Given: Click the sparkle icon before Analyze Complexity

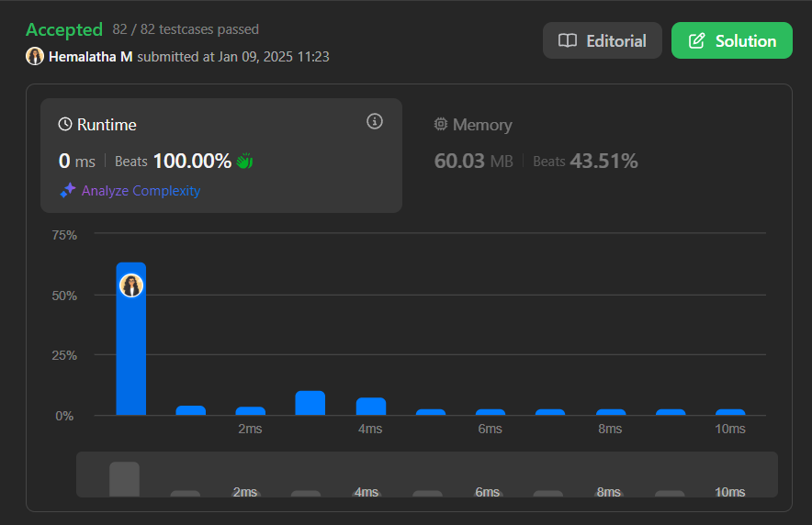Looking at the screenshot, I should click(x=68, y=191).
